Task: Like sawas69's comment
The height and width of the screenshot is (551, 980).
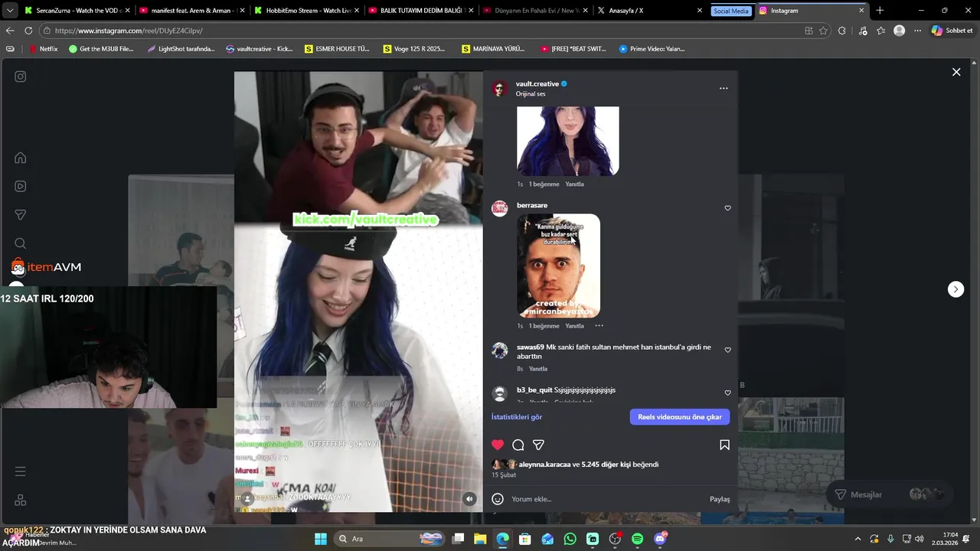Action: 727,350
